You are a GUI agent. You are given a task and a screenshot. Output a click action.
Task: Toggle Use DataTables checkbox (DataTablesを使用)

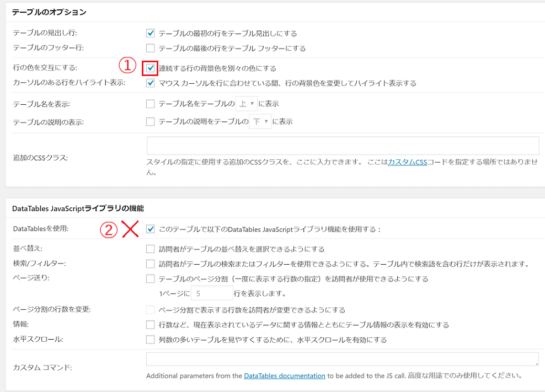(150, 229)
